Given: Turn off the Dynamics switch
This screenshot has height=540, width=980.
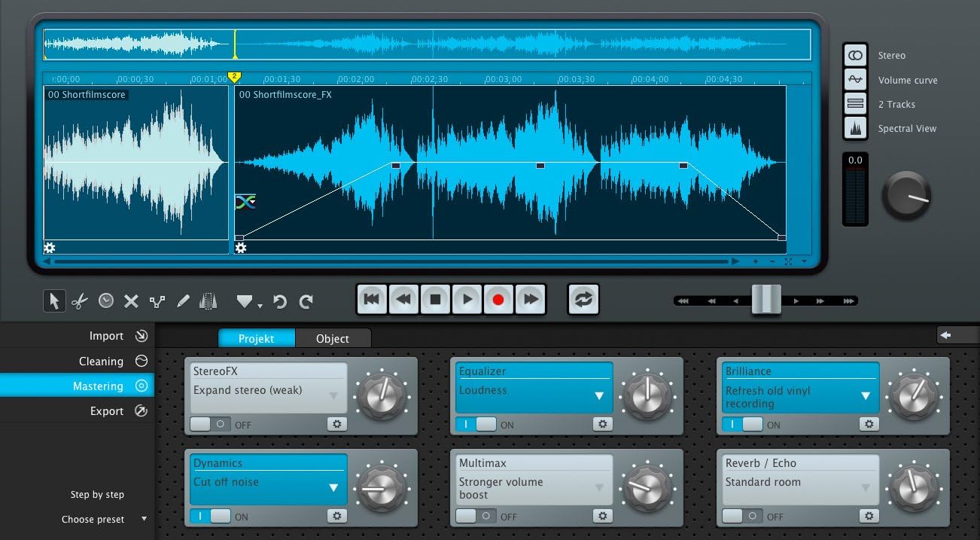Looking at the screenshot, I should tap(210, 516).
